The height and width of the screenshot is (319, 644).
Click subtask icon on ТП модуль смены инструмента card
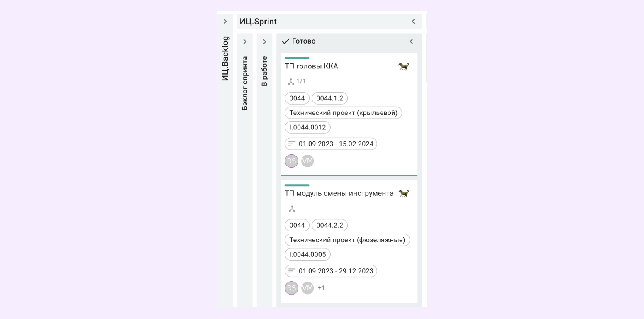point(292,209)
